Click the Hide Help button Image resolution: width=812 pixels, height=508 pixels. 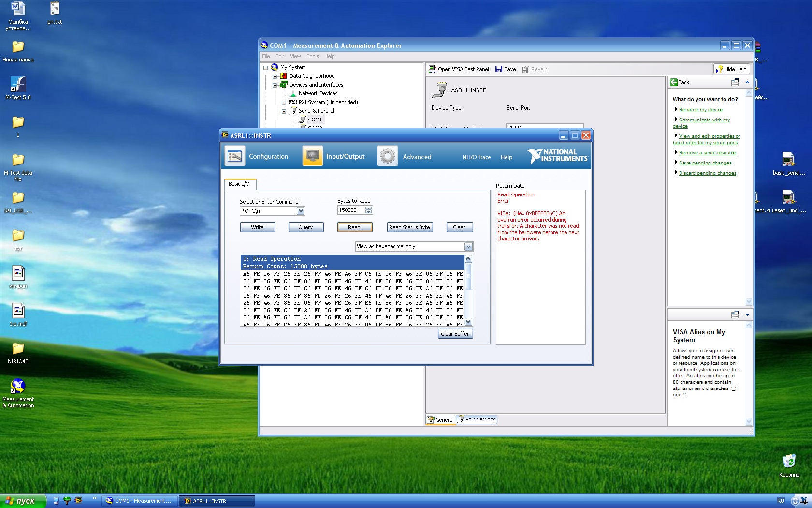[731, 69]
